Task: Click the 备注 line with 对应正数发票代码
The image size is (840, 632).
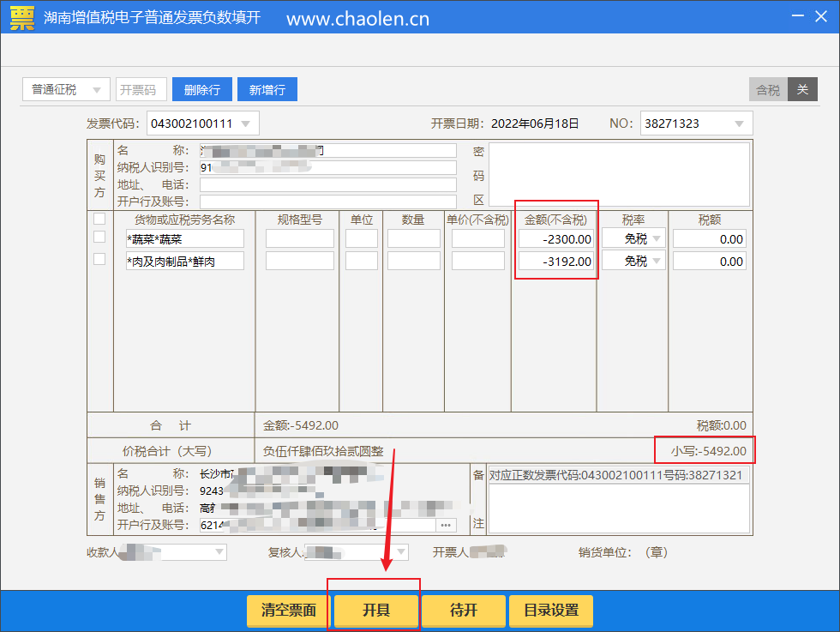Action: tap(619, 475)
